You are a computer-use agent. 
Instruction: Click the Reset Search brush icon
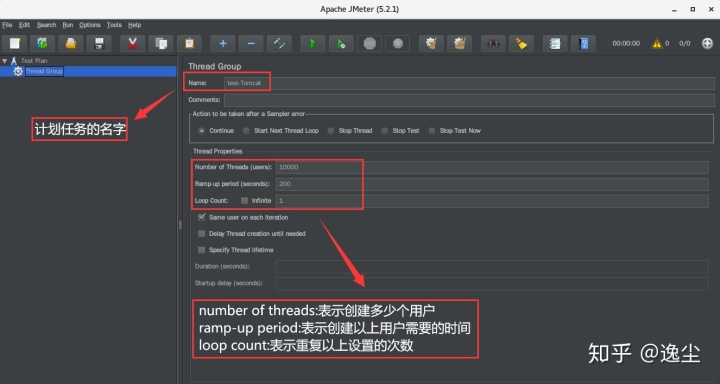(x=521, y=44)
